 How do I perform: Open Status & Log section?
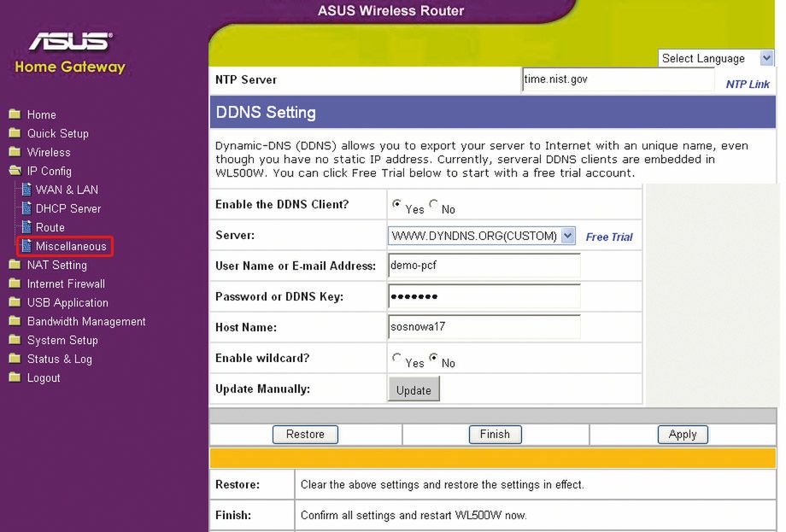pos(60,360)
